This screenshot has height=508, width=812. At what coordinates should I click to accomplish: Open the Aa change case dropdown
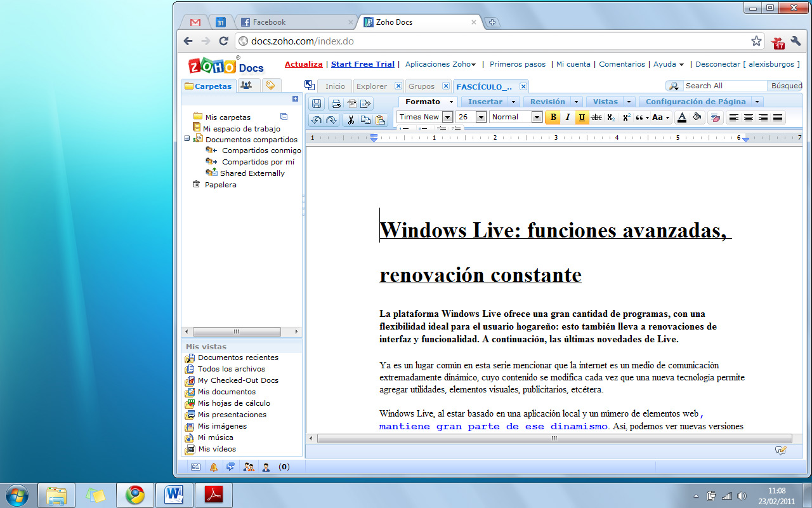pyautogui.click(x=661, y=117)
